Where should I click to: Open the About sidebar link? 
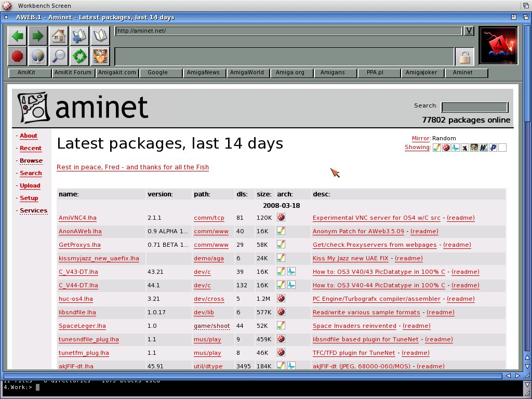[x=29, y=136]
